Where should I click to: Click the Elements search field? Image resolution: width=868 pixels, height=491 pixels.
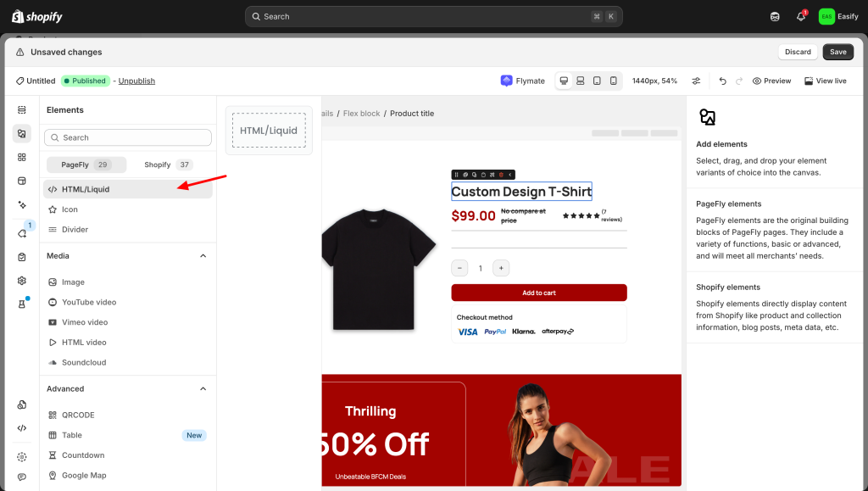pos(128,137)
